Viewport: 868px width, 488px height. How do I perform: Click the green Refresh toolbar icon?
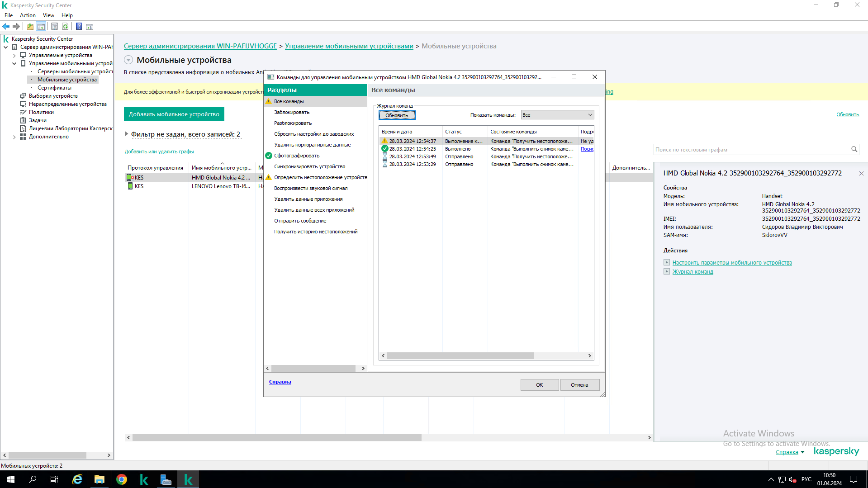click(x=66, y=27)
